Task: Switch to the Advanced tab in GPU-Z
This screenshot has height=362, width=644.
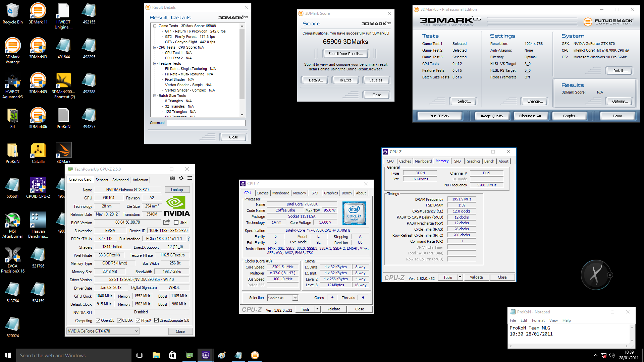Action: click(x=120, y=180)
